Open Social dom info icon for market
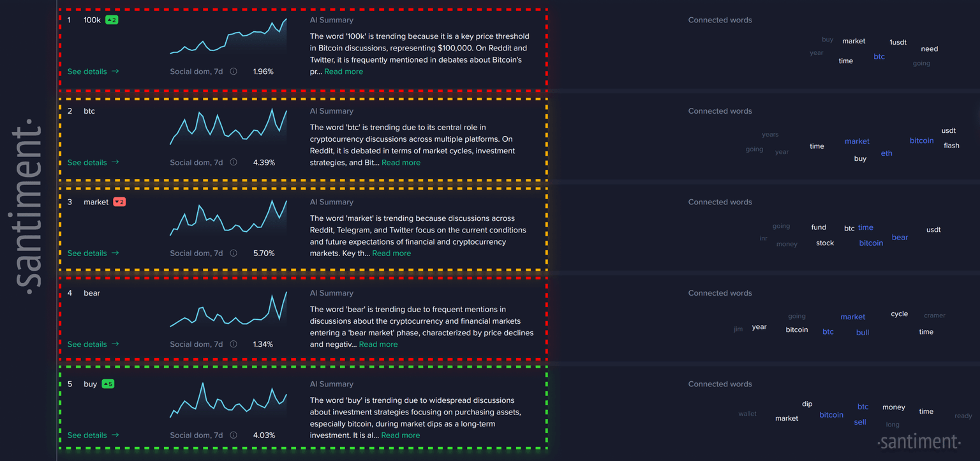This screenshot has height=461, width=980. [x=234, y=253]
